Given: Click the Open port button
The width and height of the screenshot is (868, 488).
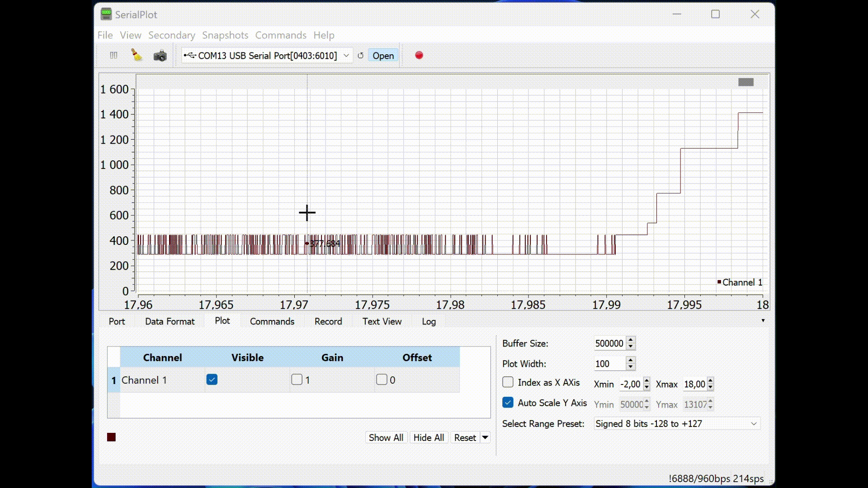Looking at the screenshot, I should pos(383,56).
